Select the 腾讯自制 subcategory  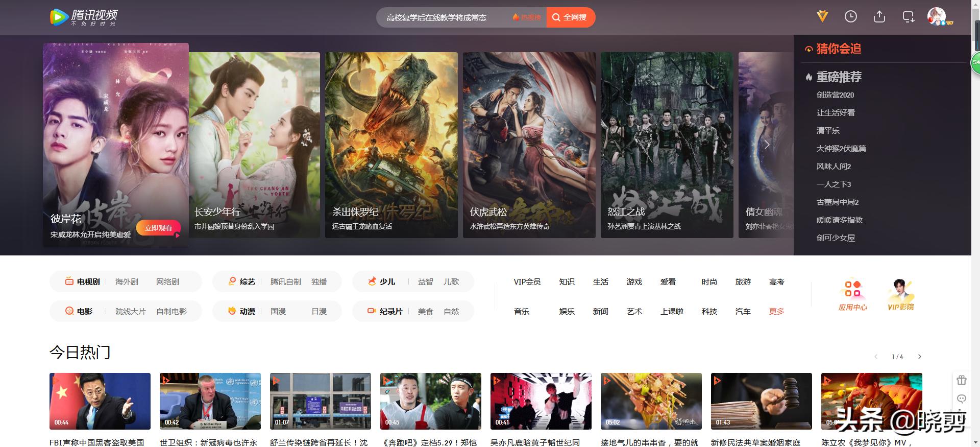286,281
